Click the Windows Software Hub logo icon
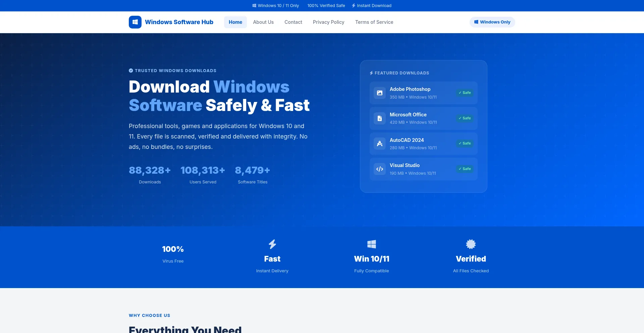 [x=135, y=22]
